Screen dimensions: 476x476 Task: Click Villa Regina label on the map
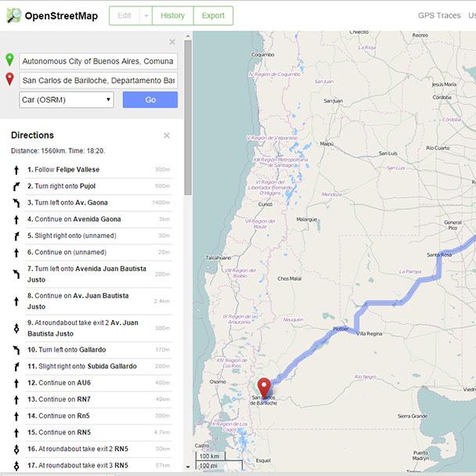370,334
